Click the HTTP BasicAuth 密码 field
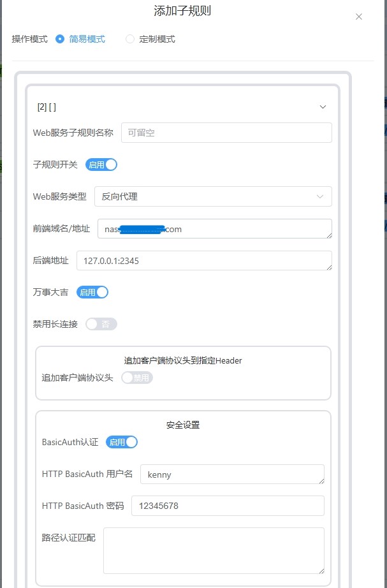Screen dimensions: 387x588 pos(228,506)
